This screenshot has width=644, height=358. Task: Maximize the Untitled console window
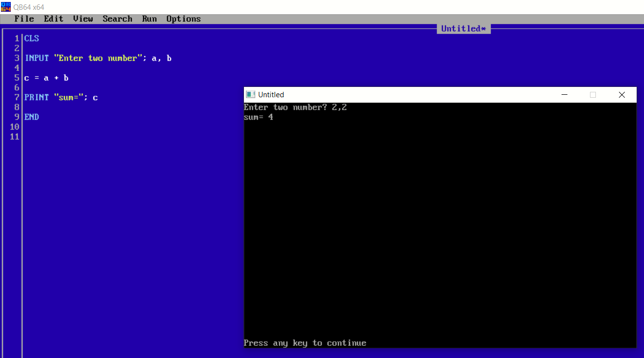593,94
